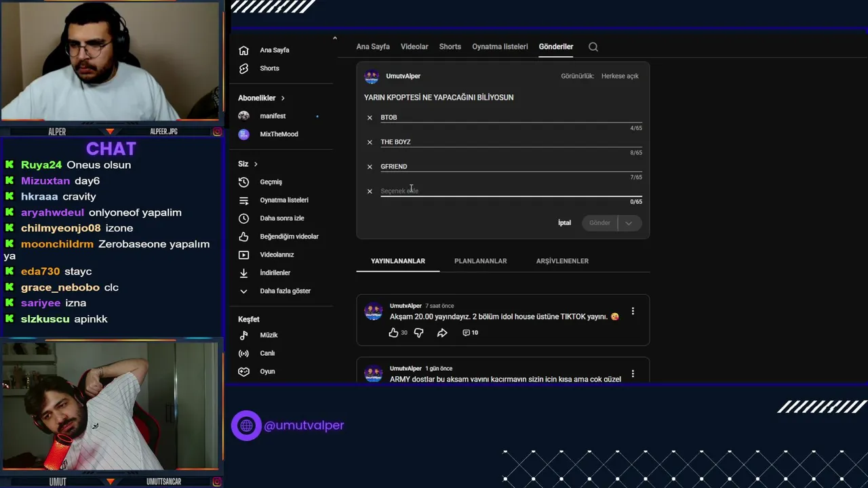Image resolution: width=868 pixels, height=488 pixels.
Task: Open MixTheMood channel avatar
Action: click(x=244, y=134)
